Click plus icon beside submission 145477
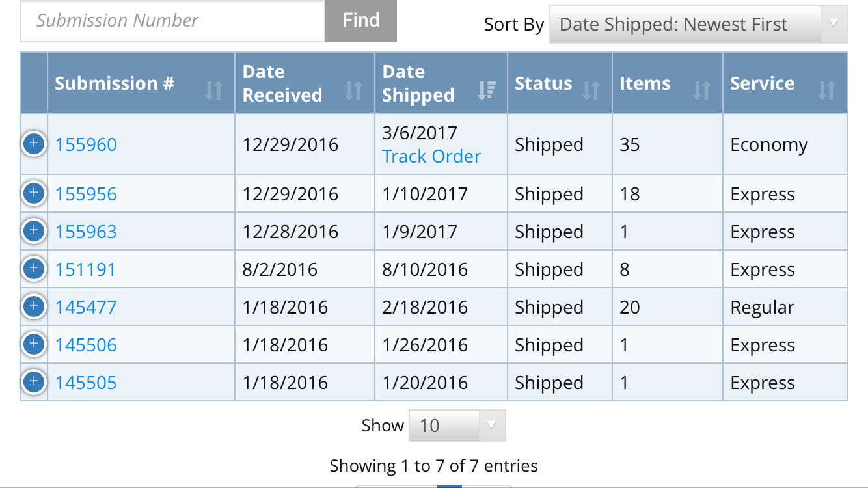The width and height of the screenshot is (868, 488). [34, 306]
